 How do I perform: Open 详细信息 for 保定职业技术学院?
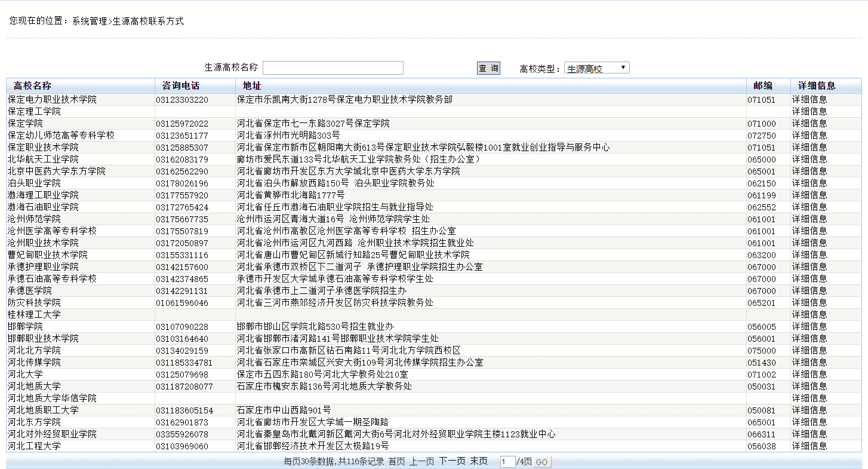tap(809, 148)
